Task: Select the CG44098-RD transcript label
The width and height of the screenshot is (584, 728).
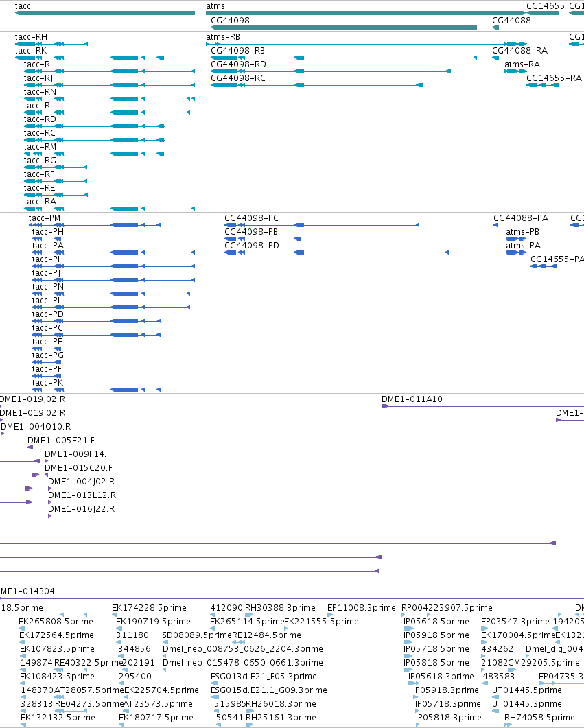Action: (x=239, y=64)
